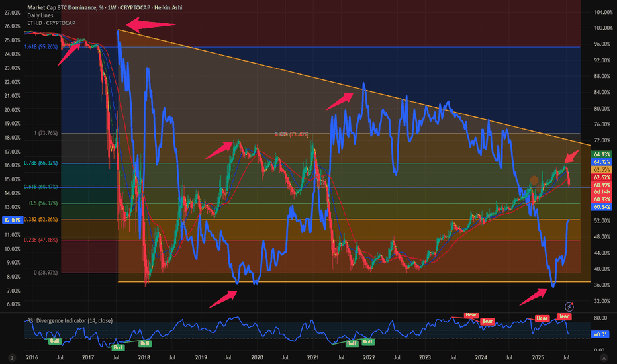The image size is (617, 364).
Task: Click the red 62.62% price label
Action: [602, 177]
